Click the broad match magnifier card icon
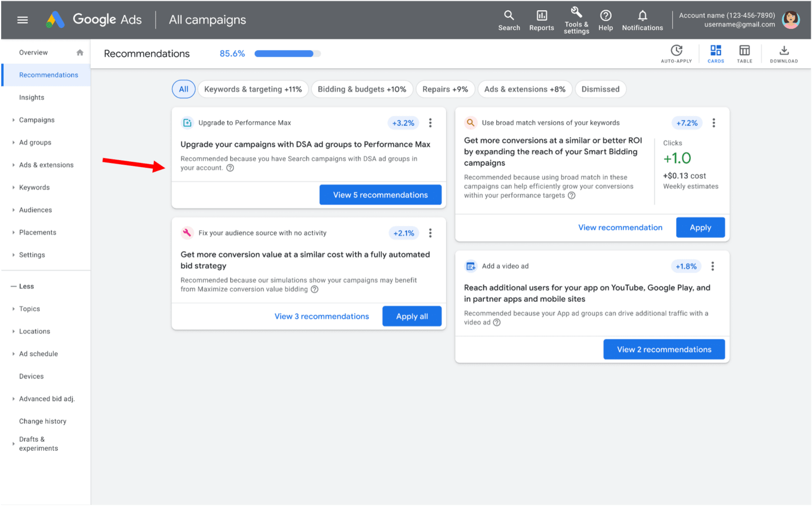 (470, 122)
